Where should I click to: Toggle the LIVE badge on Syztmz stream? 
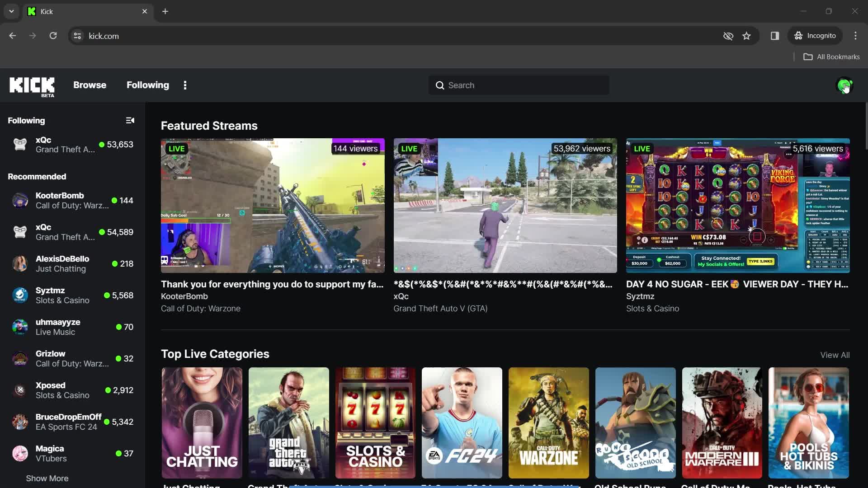pos(642,148)
